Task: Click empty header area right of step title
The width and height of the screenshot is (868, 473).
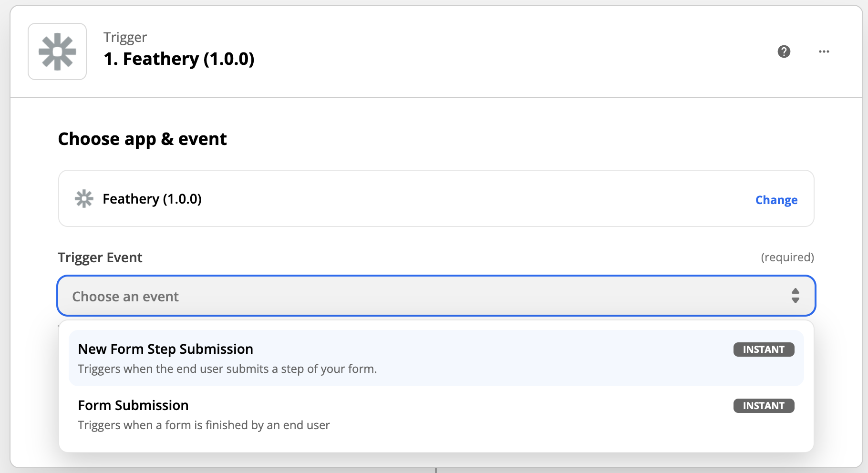Action: point(477,51)
